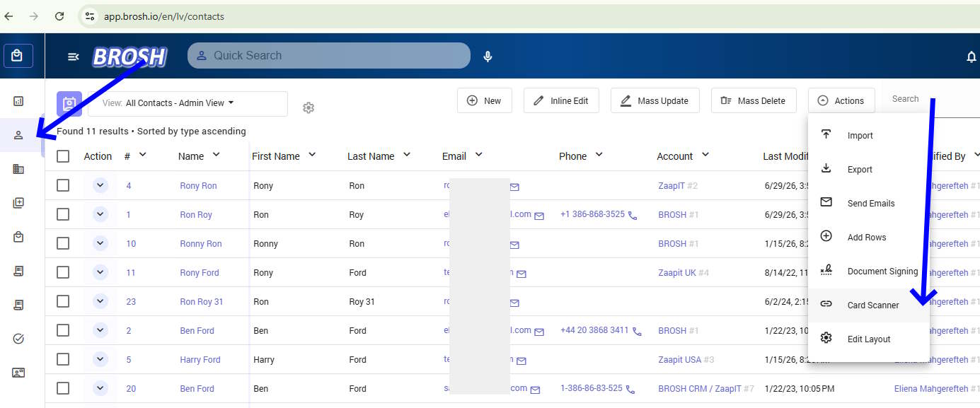Image resolution: width=980 pixels, height=408 pixels.
Task: Click the ID card icon in sidebar
Action: click(x=18, y=373)
